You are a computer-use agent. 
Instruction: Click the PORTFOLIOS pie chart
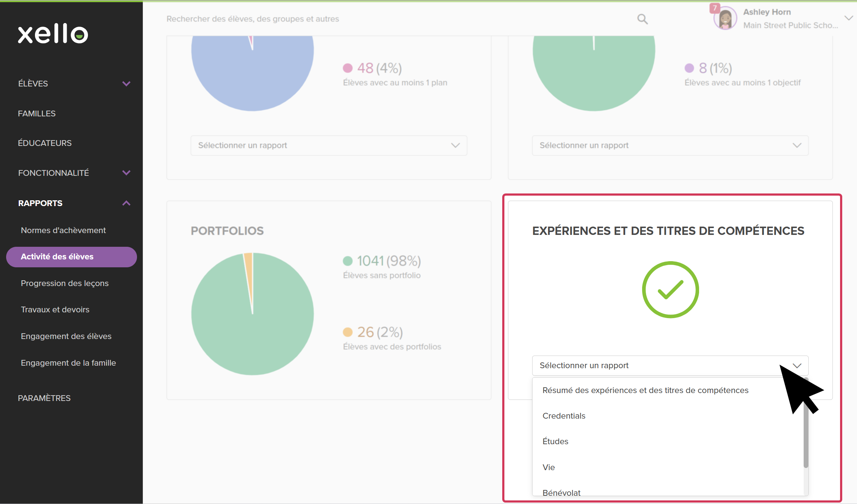(252, 314)
